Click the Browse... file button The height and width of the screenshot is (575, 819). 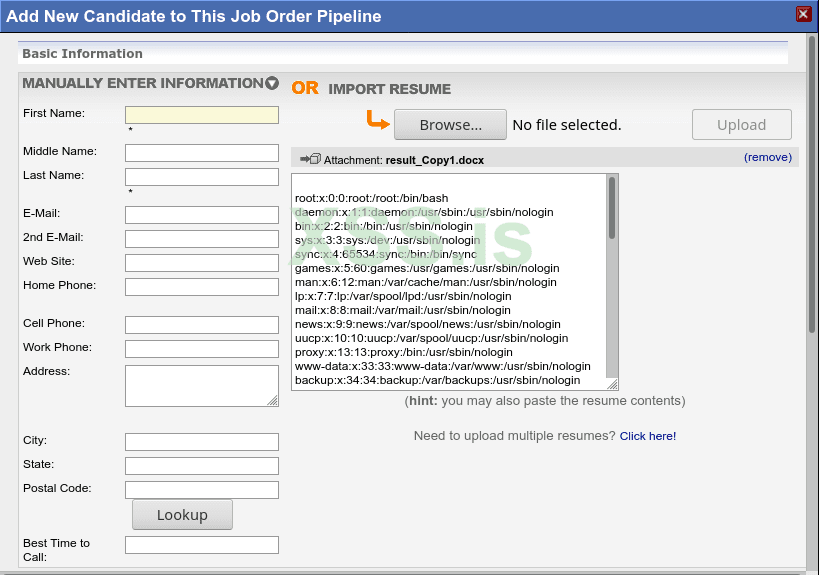pos(450,125)
